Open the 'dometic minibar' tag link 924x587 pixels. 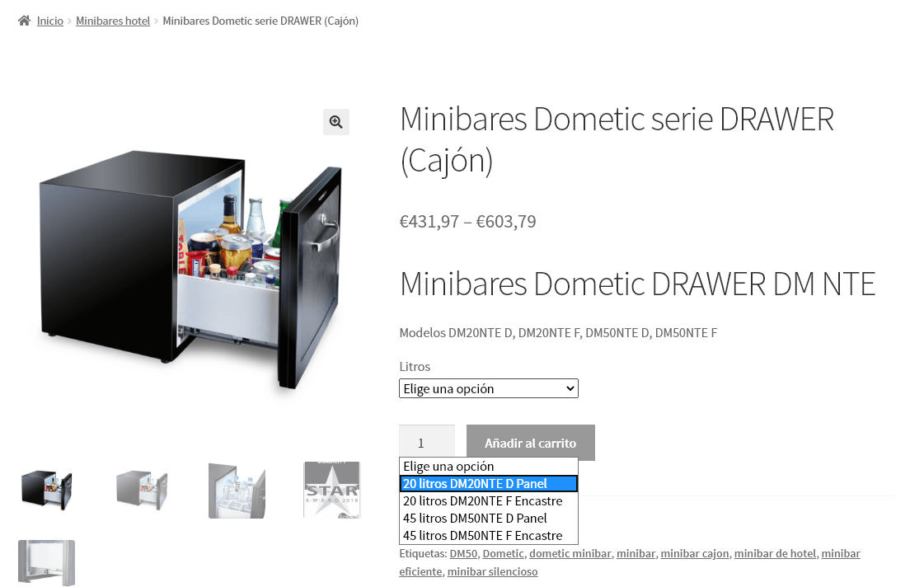pyautogui.click(x=570, y=554)
